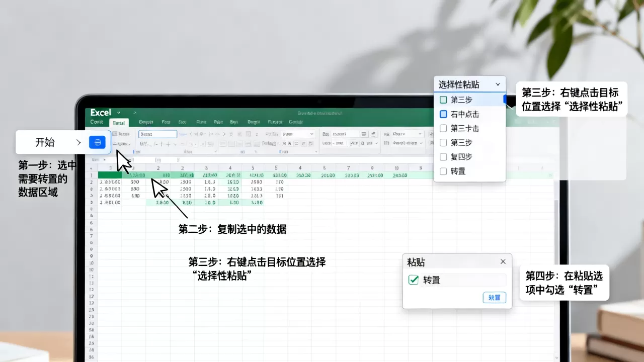The image size is (644, 362).
Task: Click the cell containing 10.0
Action: (207, 203)
